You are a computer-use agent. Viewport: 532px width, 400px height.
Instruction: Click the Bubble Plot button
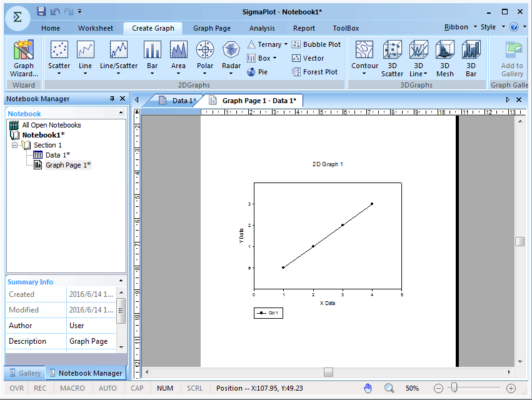(316, 44)
